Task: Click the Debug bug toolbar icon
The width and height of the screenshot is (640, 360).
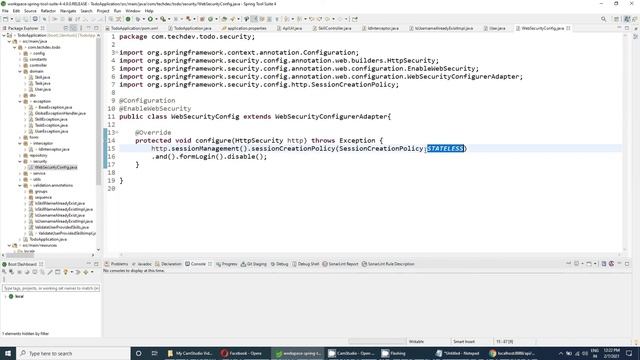Action: (138, 19)
